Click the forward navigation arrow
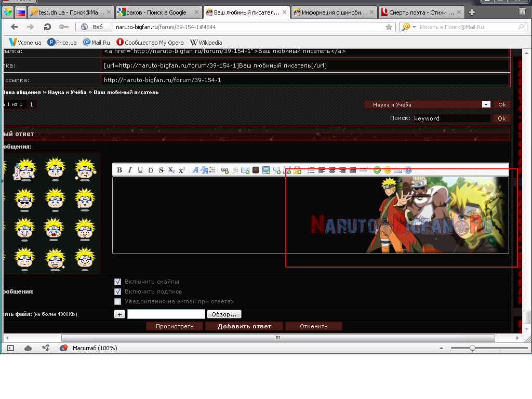This screenshot has width=532, height=399. 31,27
